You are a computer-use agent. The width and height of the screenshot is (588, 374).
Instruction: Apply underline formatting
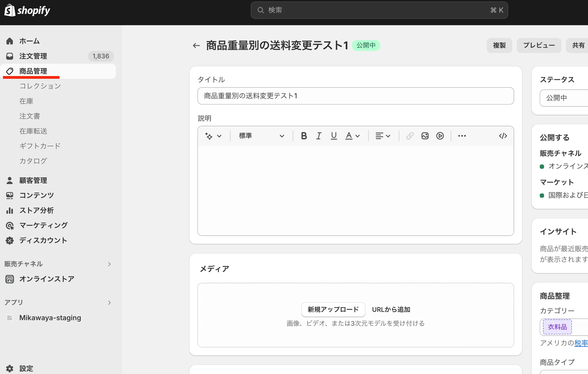334,136
